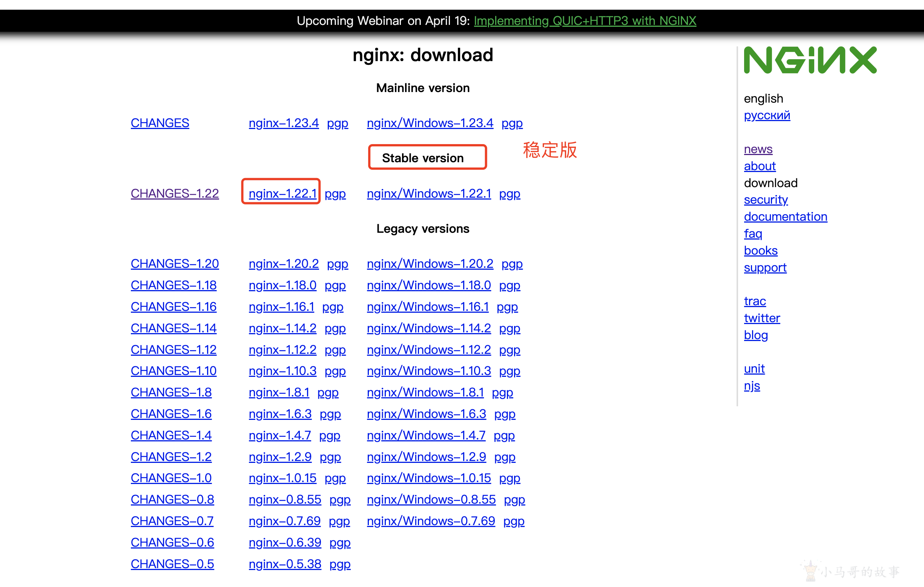Image resolution: width=924 pixels, height=587 pixels.
Task: Open CHANGES-1.20 link
Action: (x=175, y=264)
